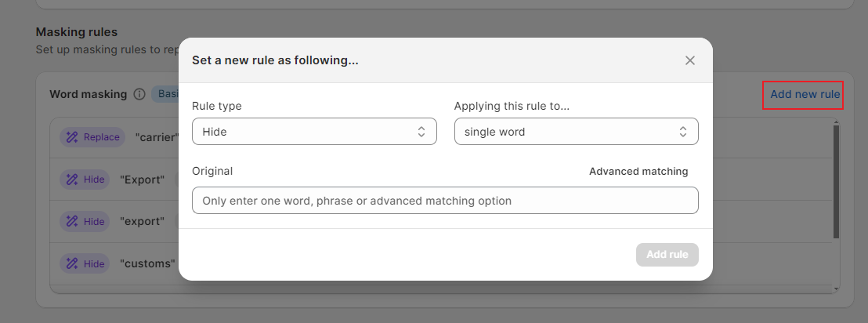The height and width of the screenshot is (323, 868).
Task: Click the Word masking info icon
Action: [139, 94]
